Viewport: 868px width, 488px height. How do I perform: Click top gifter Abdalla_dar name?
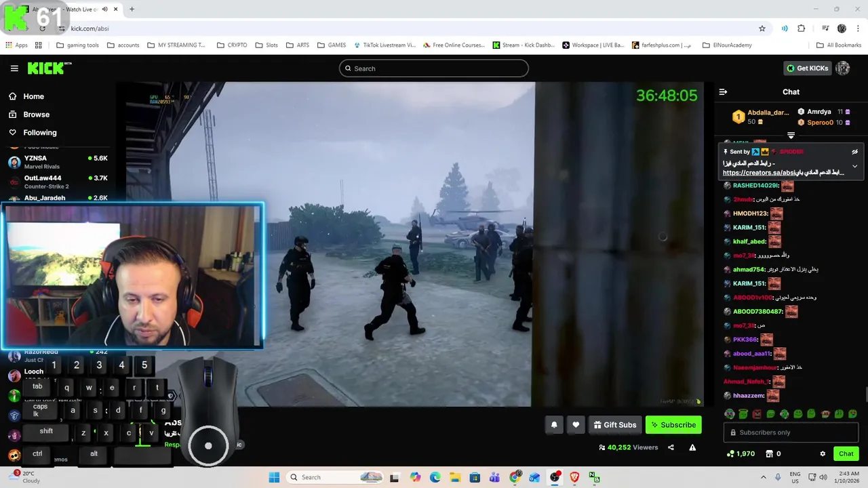tap(768, 113)
